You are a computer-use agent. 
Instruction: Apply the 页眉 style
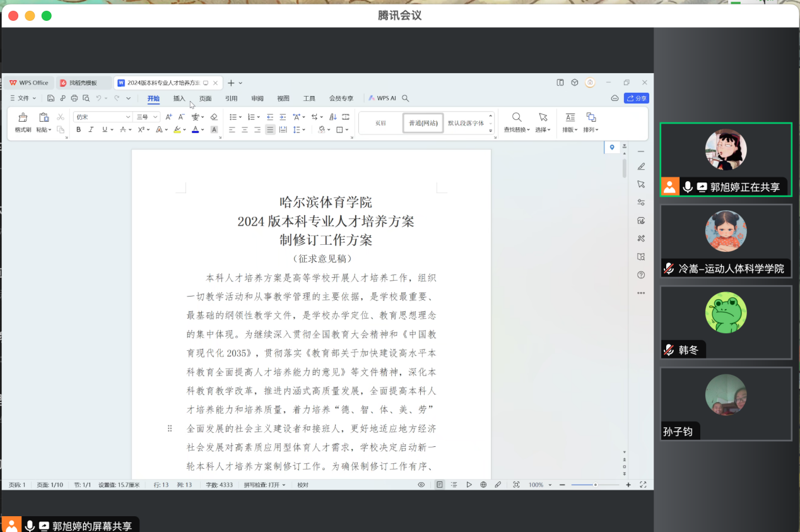[x=380, y=123]
